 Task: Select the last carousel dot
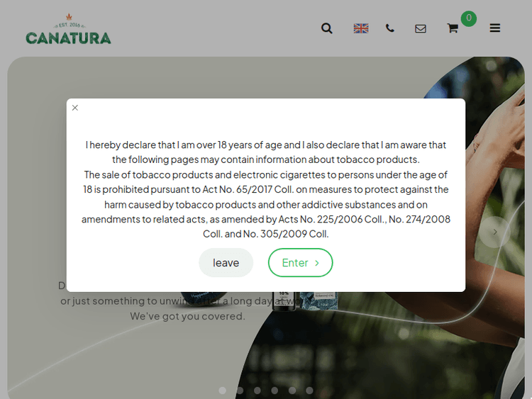click(309, 390)
